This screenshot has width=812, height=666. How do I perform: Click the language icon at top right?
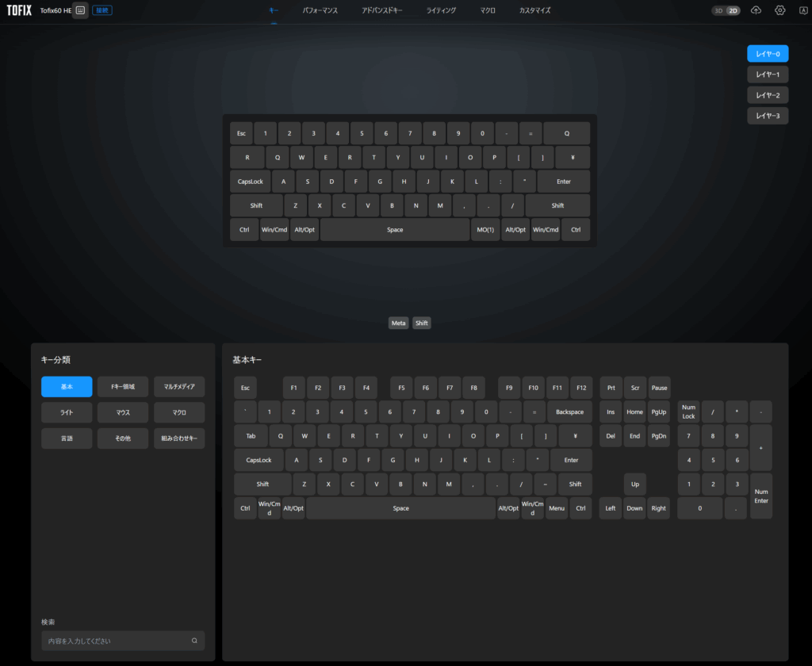coord(802,11)
